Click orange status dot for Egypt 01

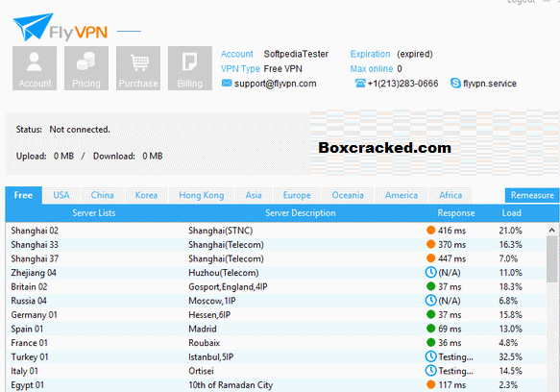[x=430, y=384]
